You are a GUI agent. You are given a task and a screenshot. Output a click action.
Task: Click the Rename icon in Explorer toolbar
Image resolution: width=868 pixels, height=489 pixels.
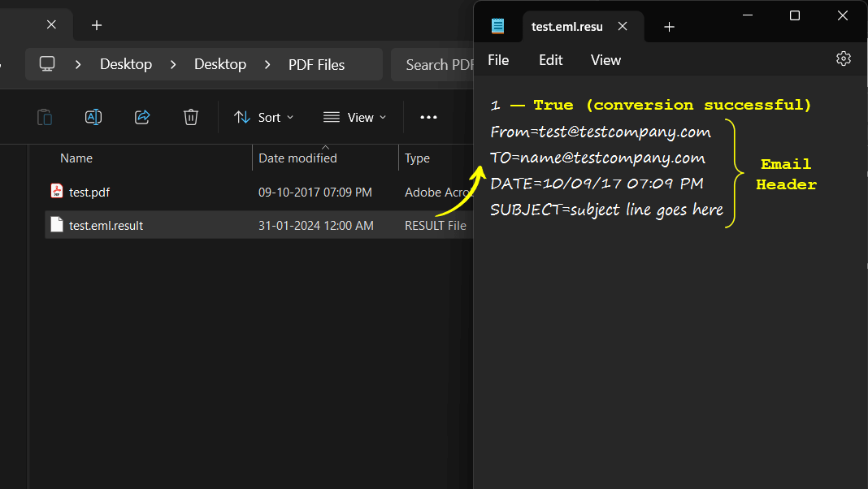coord(93,117)
